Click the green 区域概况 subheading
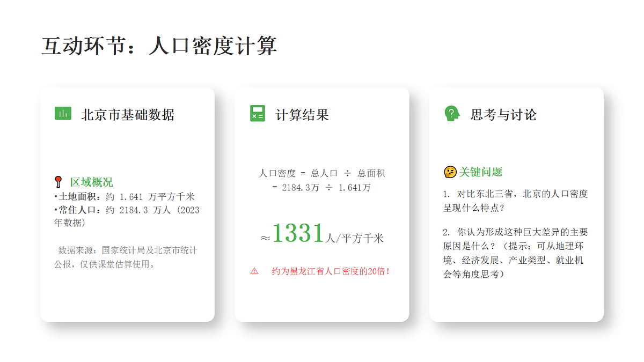This screenshot has height=362, width=644. pyautogui.click(x=92, y=182)
